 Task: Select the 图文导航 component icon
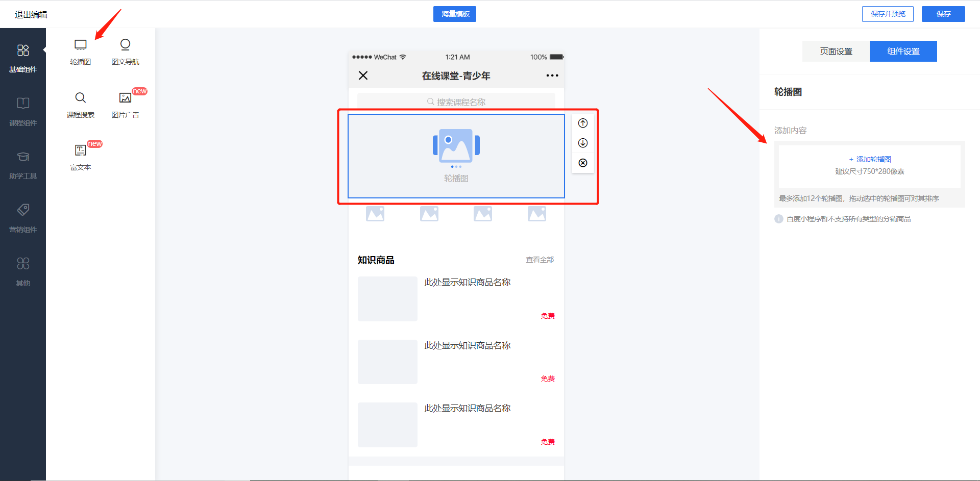(125, 45)
